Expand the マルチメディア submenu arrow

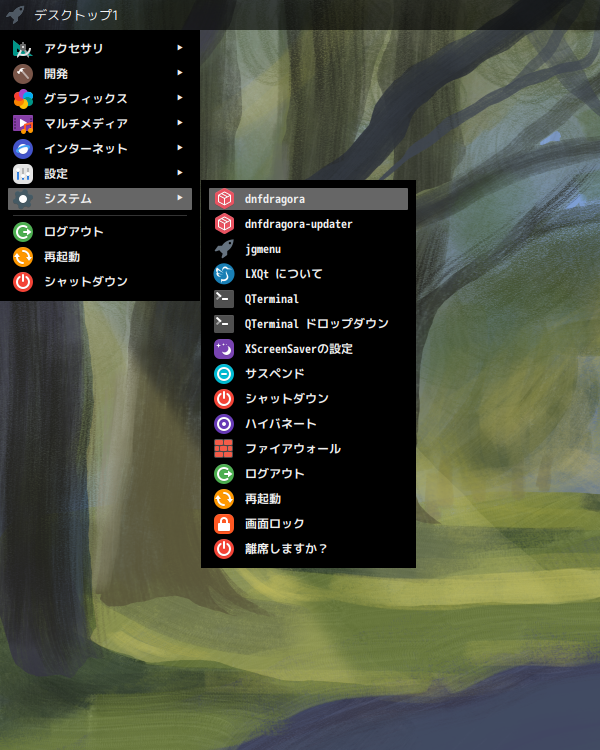pos(180,122)
